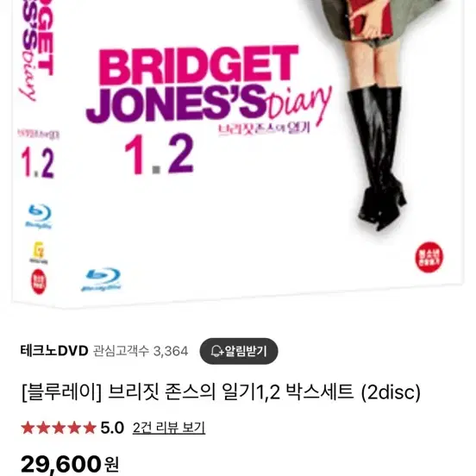Image resolution: width=476 pixels, height=476 pixels.
Task: Open the 테크노DVD store name
Action: point(54,351)
